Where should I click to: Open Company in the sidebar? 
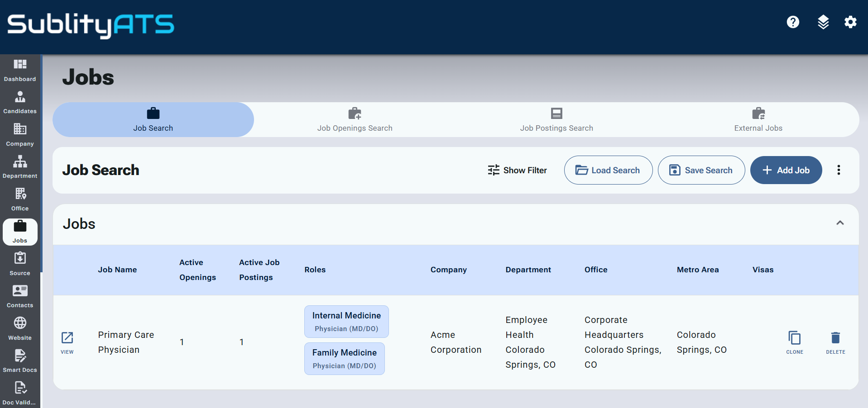tap(20, 135)
